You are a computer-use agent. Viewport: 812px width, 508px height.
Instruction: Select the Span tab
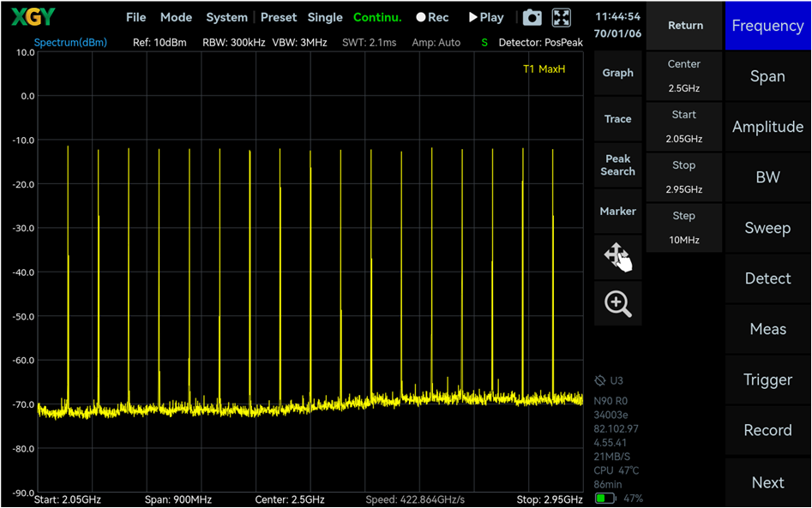click(x=767, y=76)
